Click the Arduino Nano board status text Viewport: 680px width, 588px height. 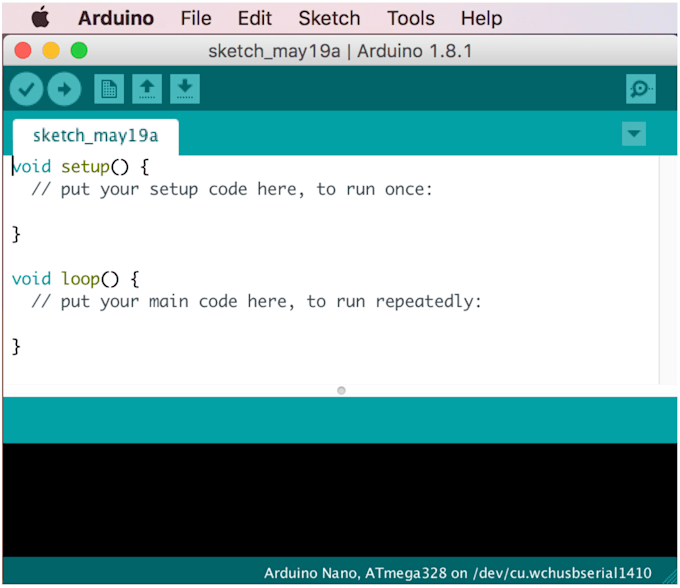tap(458, 573)
